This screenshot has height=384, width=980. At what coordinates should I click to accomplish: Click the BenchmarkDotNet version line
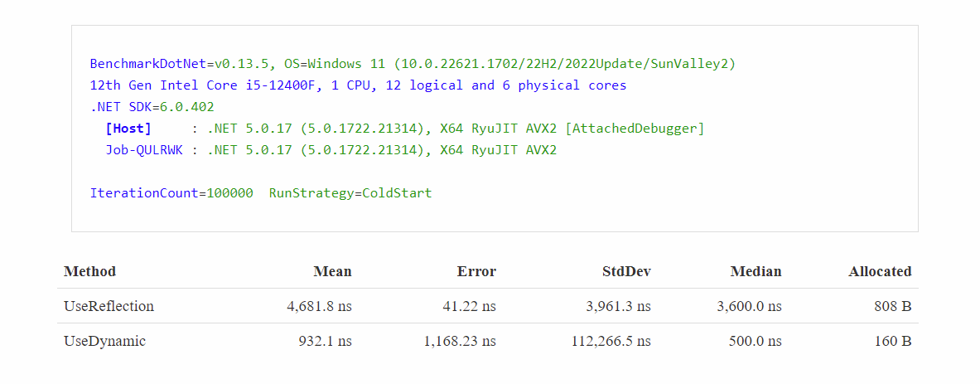(x=413, y=64)
